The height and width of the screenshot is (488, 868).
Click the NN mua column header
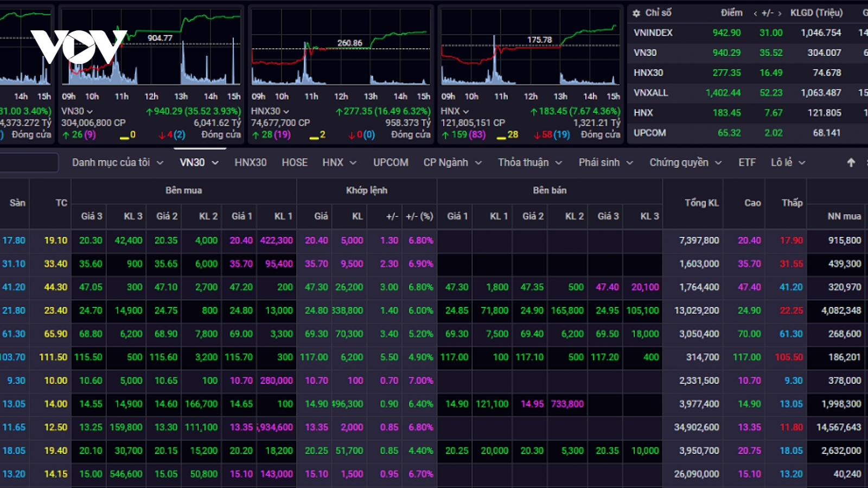click(x=844, y=216)
